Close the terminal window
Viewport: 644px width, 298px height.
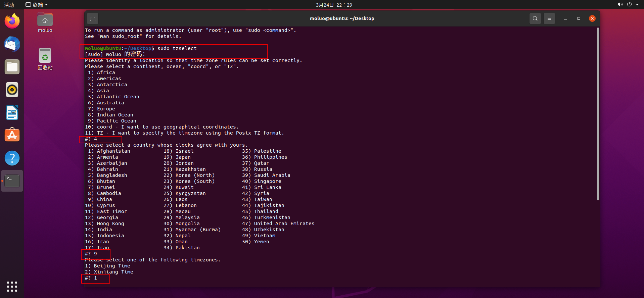[x=592, y=18]
